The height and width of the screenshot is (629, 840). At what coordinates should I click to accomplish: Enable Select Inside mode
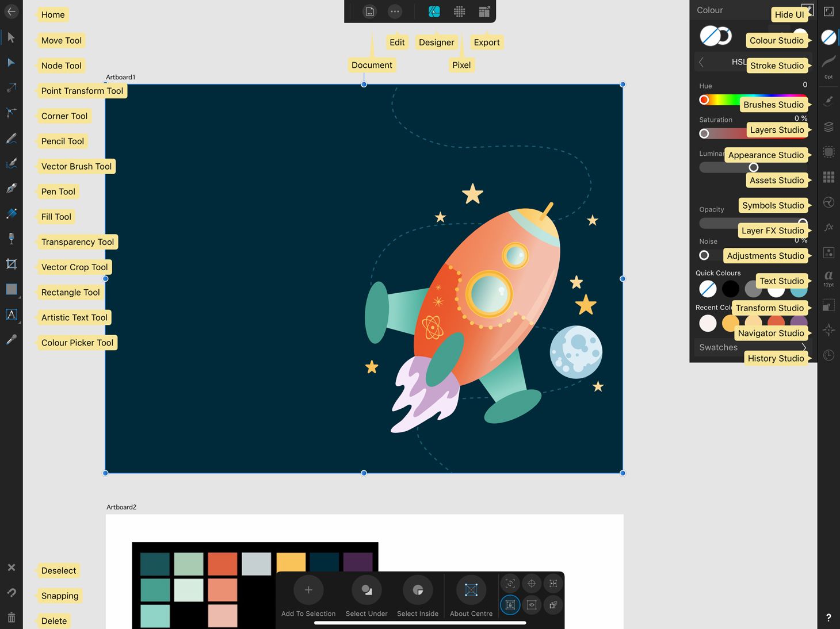click(x=418, y=590)
